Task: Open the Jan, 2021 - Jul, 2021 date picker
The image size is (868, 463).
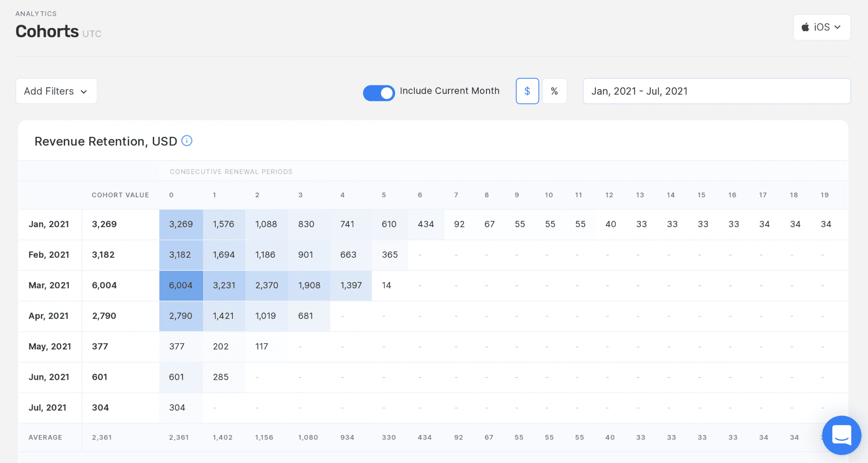Action: [716, 91]
